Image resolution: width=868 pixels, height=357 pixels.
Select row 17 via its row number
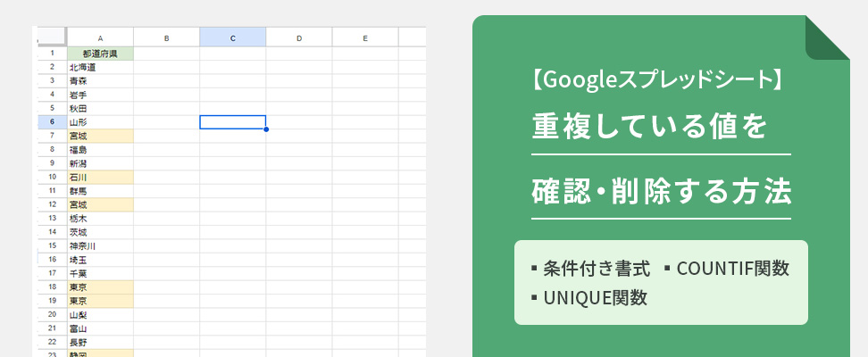click(52, 273)
